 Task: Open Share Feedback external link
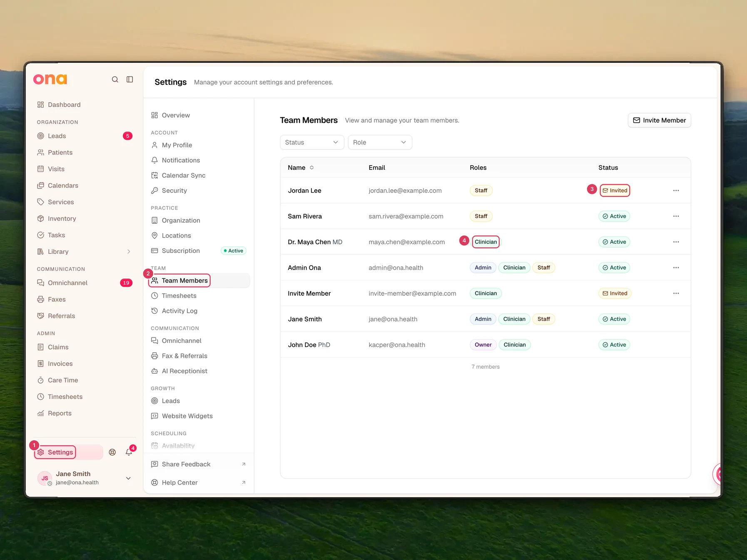click(199, 464)
